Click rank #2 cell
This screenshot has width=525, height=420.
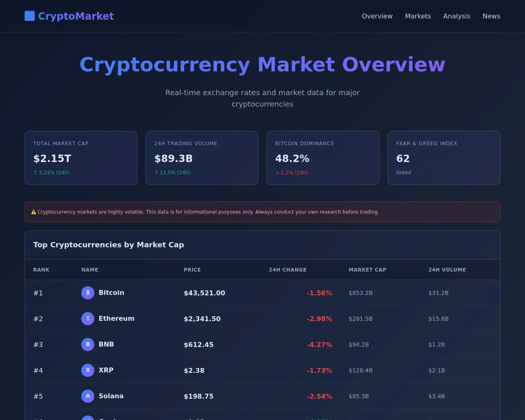pos(38,319)
